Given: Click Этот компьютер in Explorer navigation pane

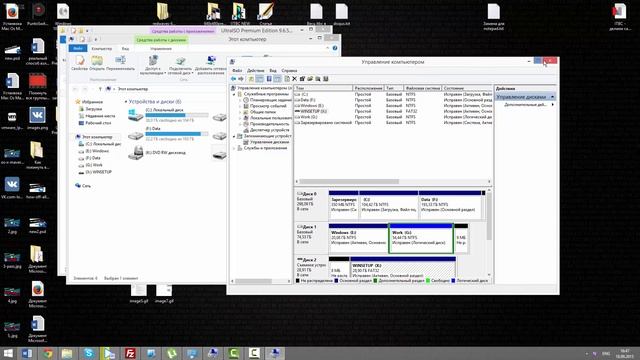Looking at the screenshot, I should pyautogui.click(x=97, y=137).
